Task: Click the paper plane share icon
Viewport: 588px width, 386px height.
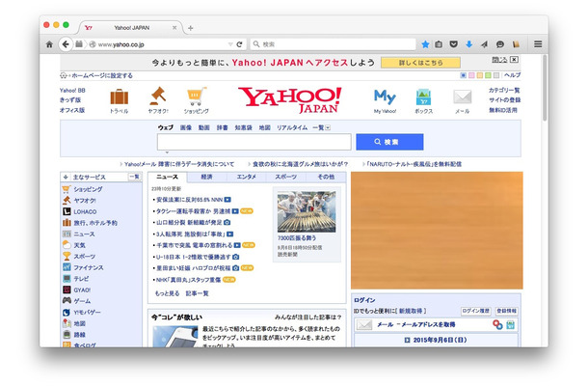Action: [x=485, y=44]
